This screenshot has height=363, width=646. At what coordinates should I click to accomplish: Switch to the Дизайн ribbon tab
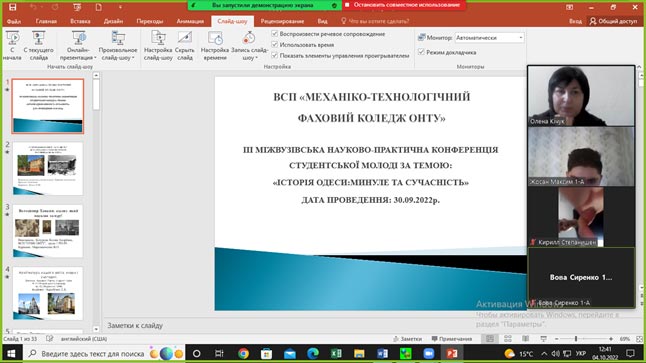pyautogui.click(x=113, y=21)
